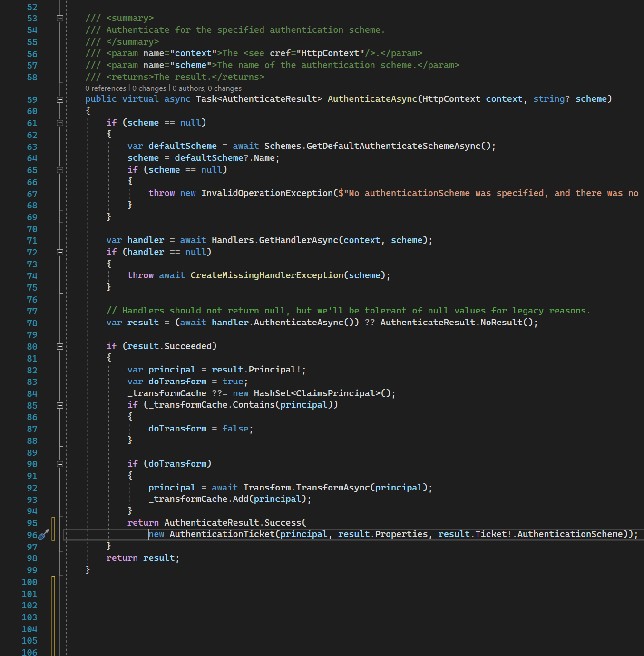The image size is (644, 656).
Task: Click line number 100 in the gutter
Action: click(29, 582)
